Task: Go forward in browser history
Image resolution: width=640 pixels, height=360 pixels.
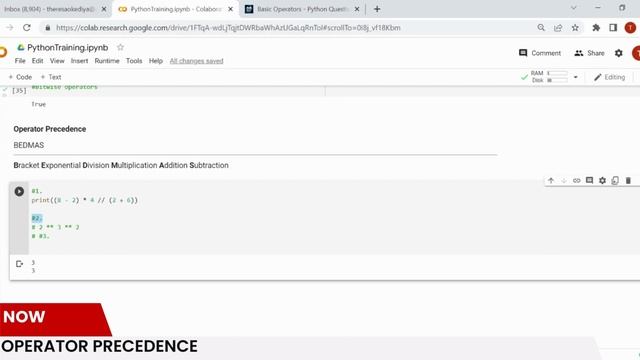Action: click(10, 28)
